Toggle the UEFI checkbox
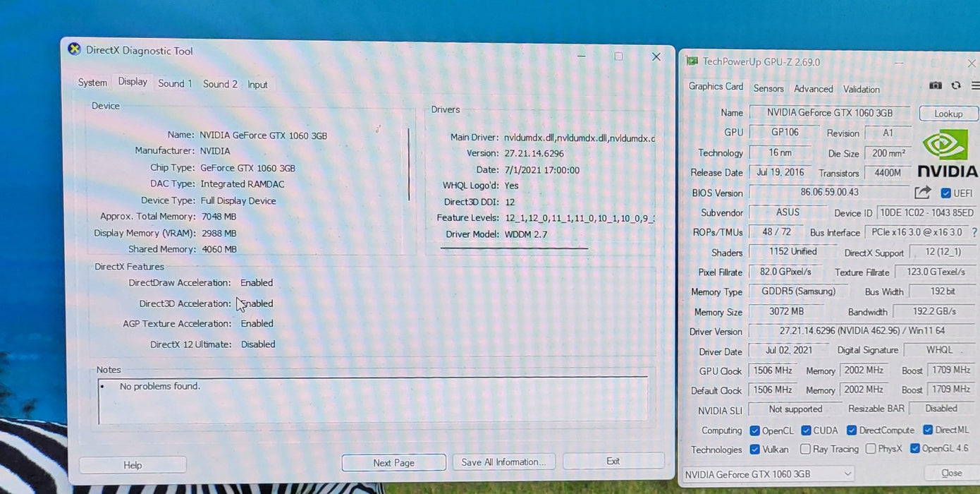The image size is (980, 494). 946,193
